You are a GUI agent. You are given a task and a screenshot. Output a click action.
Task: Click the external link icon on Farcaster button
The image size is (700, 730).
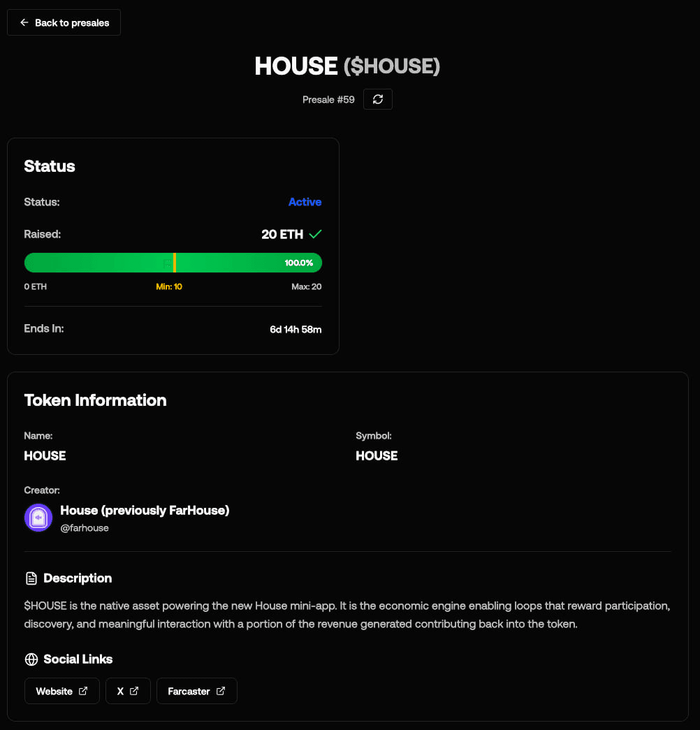(221, 691)
